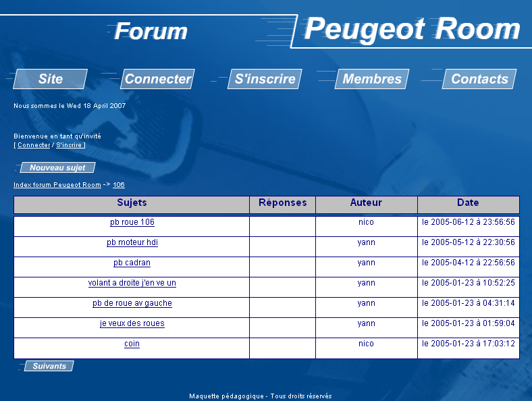Open the 106 breadcrumb link

pos(119,185)
